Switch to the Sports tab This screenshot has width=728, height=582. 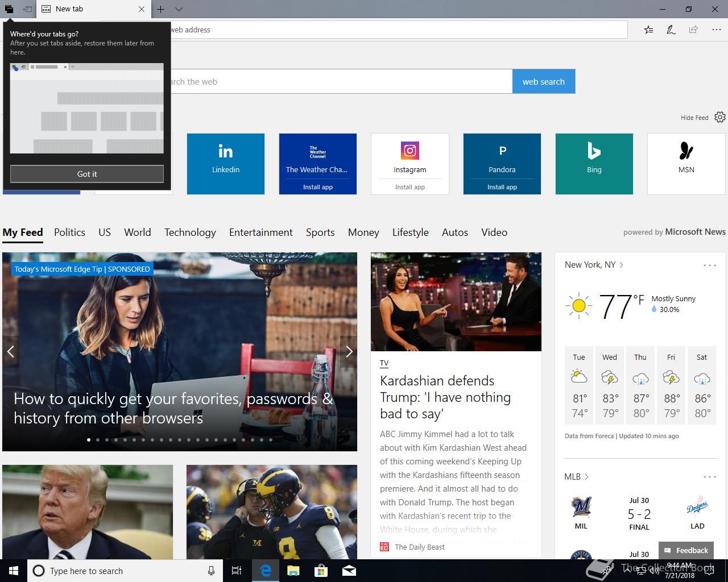(320, 232)
